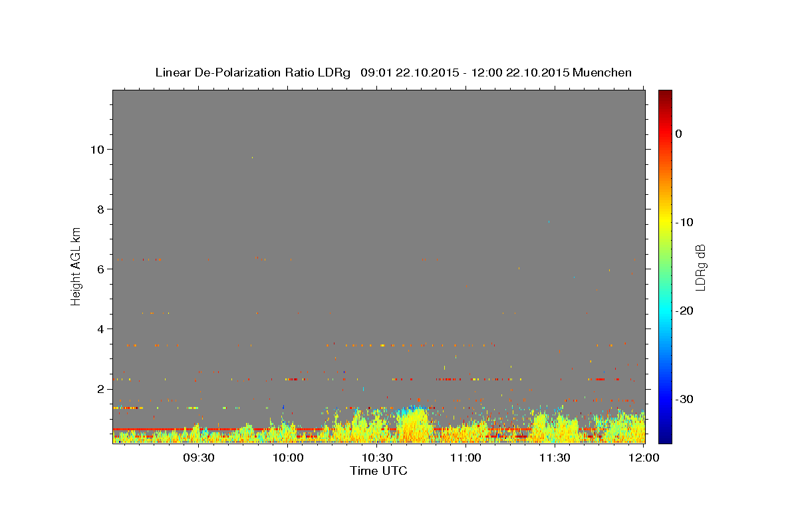Click the dark blue bottom of colorbar
The image size is (798, 532).
(665, 438)
